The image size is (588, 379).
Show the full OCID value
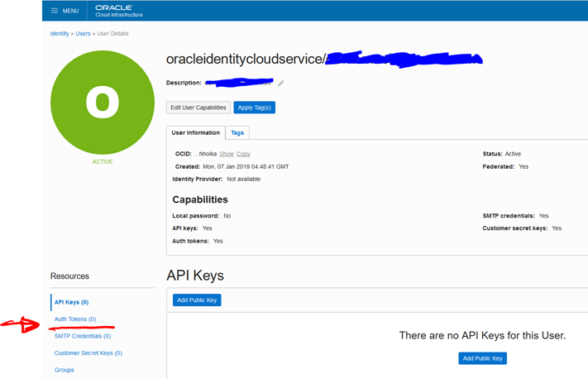click(x=226, y=154)
